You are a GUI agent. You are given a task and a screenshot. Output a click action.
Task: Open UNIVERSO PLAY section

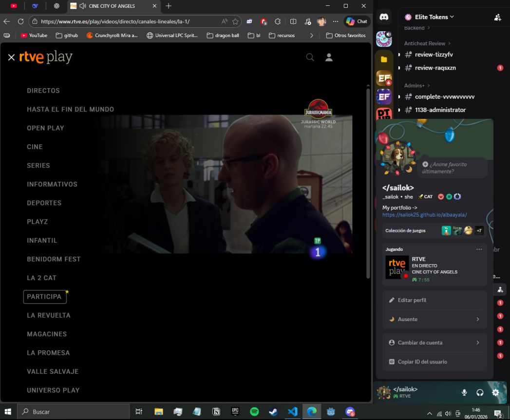coord(53,390)
